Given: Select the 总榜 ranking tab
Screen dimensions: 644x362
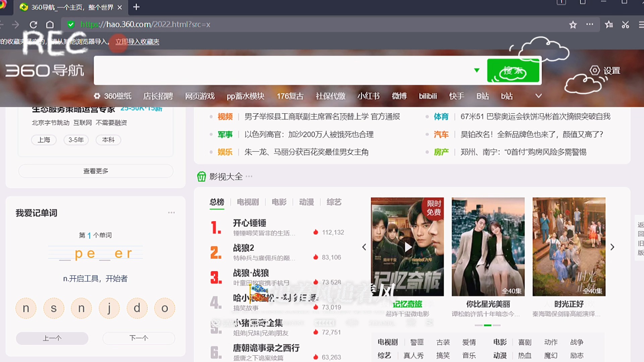Looking at the screenshot, I should coord(217,202).
